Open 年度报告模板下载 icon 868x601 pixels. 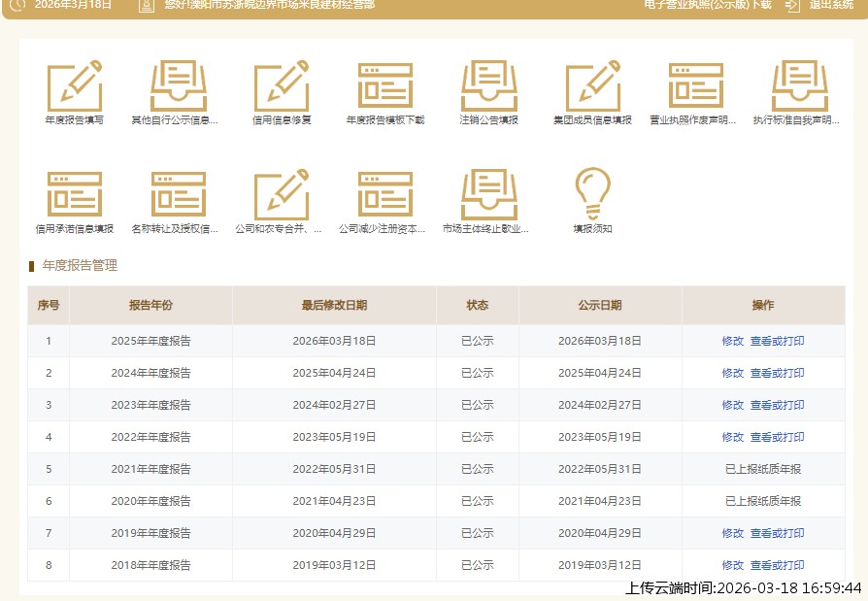(385, 86)
